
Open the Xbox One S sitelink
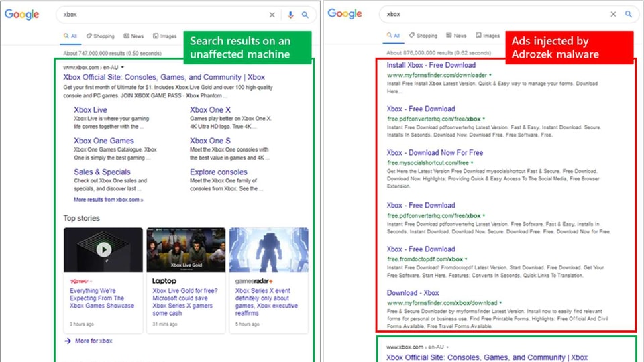coord(210,141)
